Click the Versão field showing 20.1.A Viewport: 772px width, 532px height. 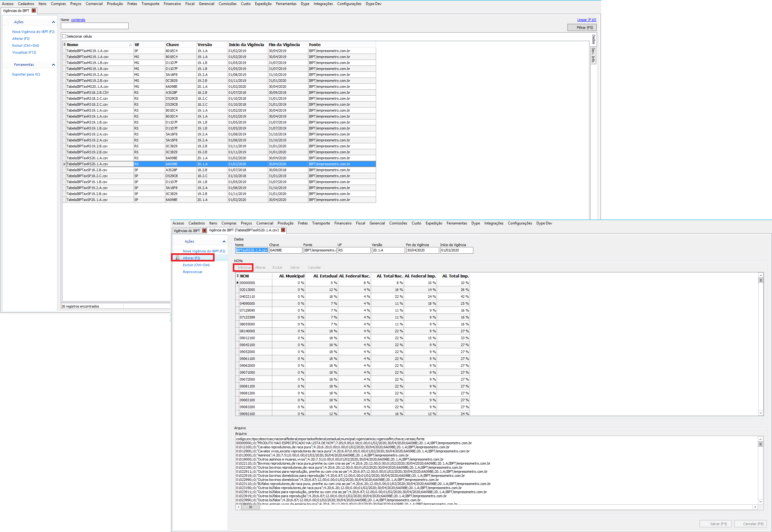point(388,250)
